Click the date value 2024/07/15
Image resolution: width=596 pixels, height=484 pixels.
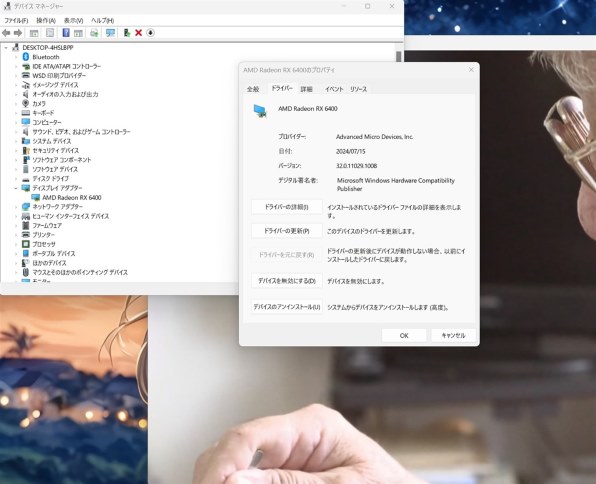(350, 151)
